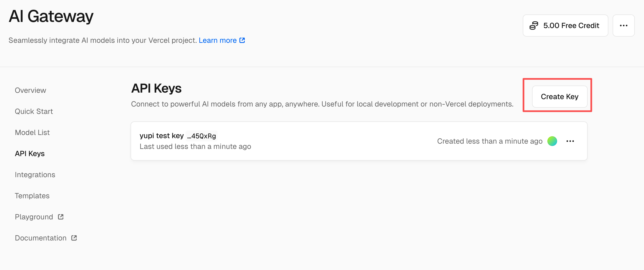The height and width of the screenshot is (270, 644).
Task: Click the Documentation external link icon
Action: pyautogui.click(x=74, y=238)
